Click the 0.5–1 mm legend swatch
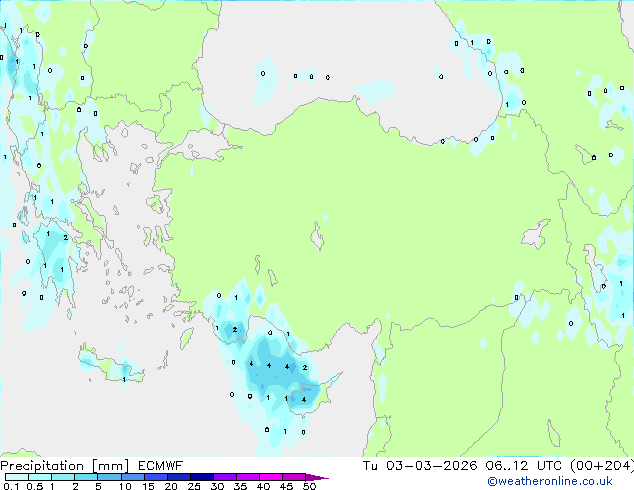Viewport: 634px width, 490px height. click(x=40, y=477)
